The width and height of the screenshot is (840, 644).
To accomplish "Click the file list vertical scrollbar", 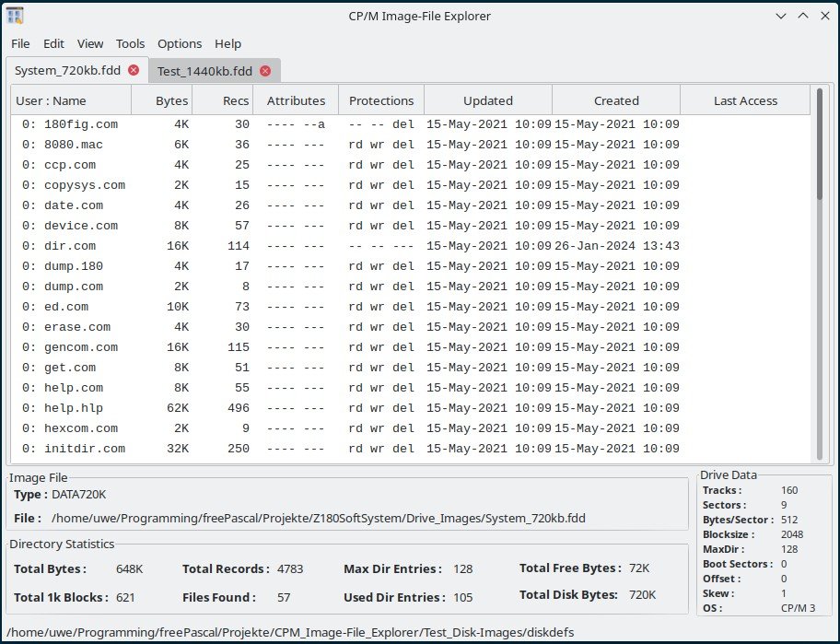I will pyautogui.click(x=819, y=274).
